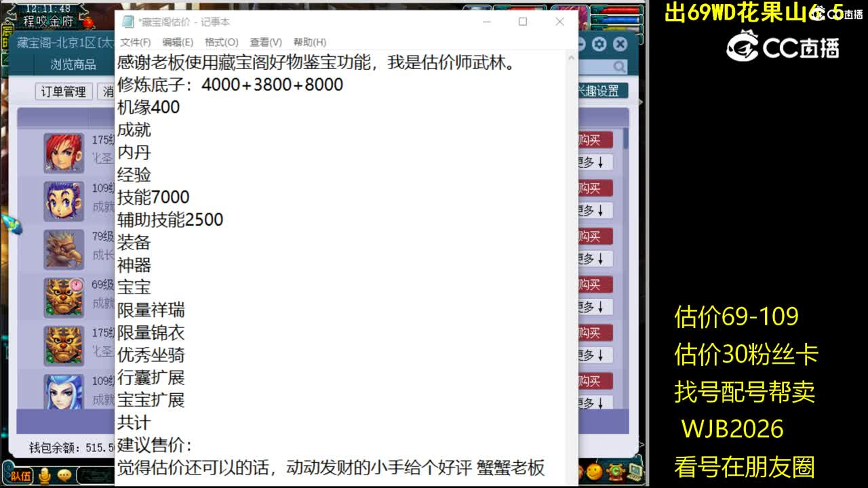
Task: Click the 钱包余额 balance text
Action: click(x=71, y=448)
